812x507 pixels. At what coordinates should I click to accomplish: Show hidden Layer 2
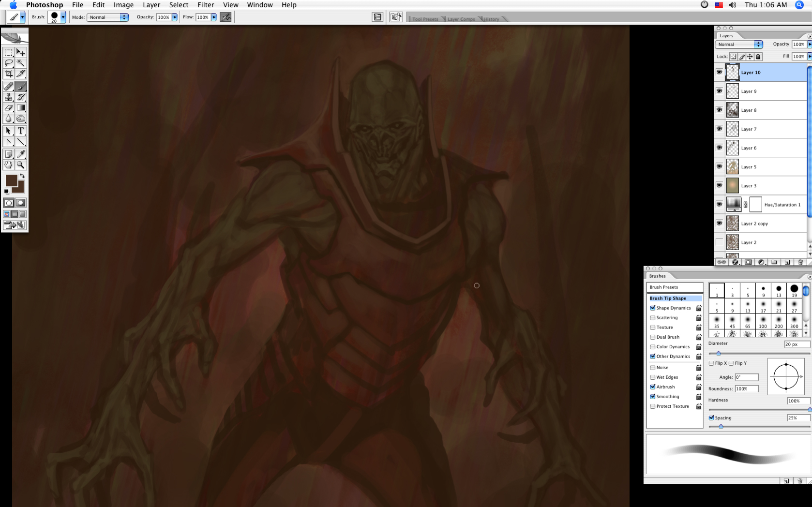(x=719, y=242)
